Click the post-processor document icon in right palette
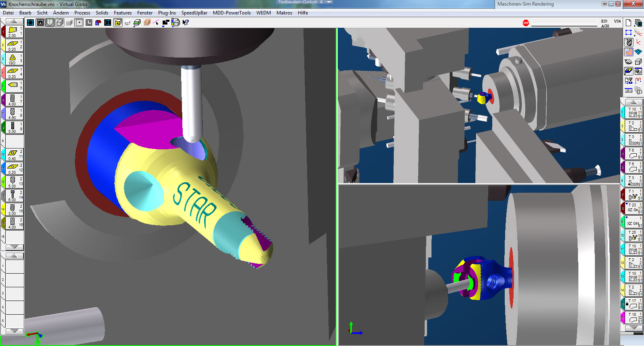644x346 pixels. click(629, 81)
